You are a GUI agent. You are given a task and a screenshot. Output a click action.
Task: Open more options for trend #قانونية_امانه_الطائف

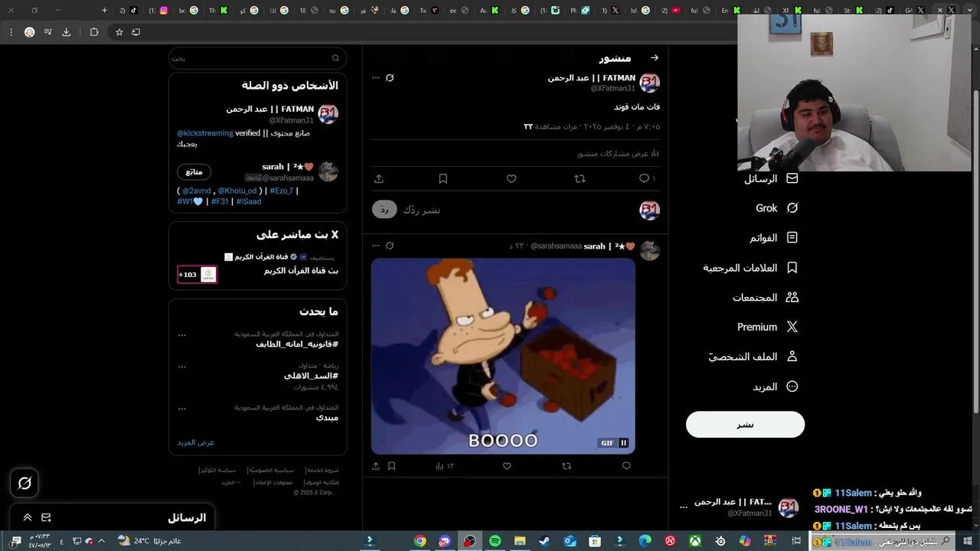coord(181,334)
